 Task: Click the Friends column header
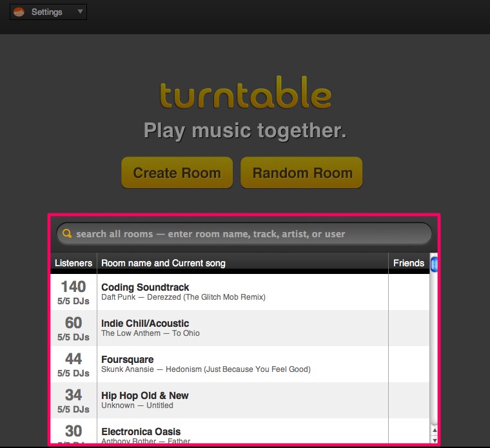point(409,263)
